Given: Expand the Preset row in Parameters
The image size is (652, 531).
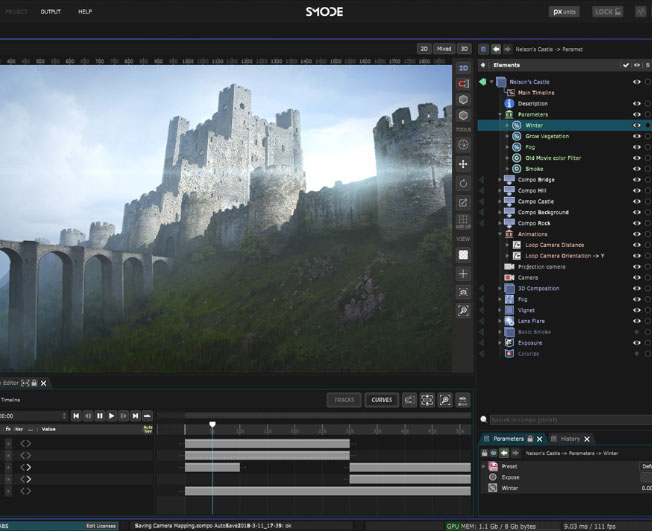Looking at the screenshot, I should (x=483, y=467).
